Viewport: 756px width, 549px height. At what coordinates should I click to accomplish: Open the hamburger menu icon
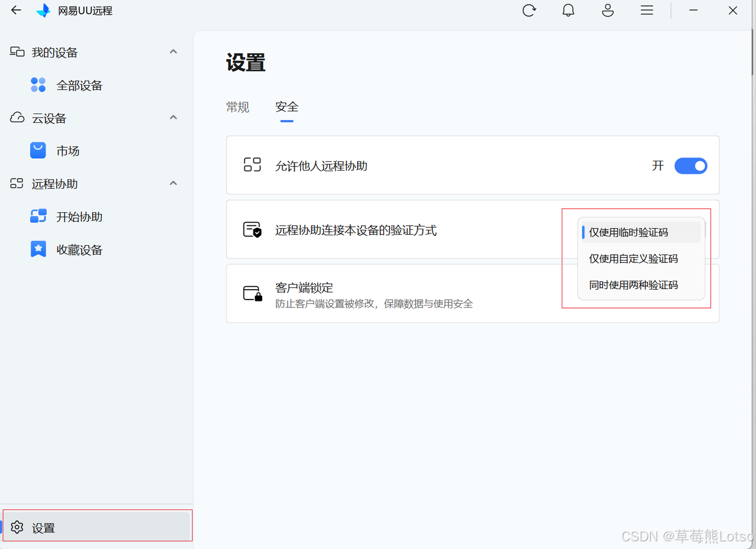[646, 10]
